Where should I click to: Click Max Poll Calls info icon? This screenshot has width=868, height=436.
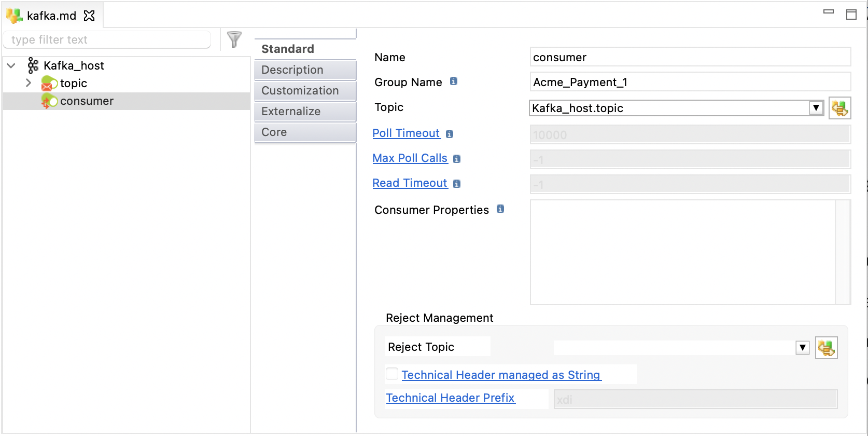(457, 159)
